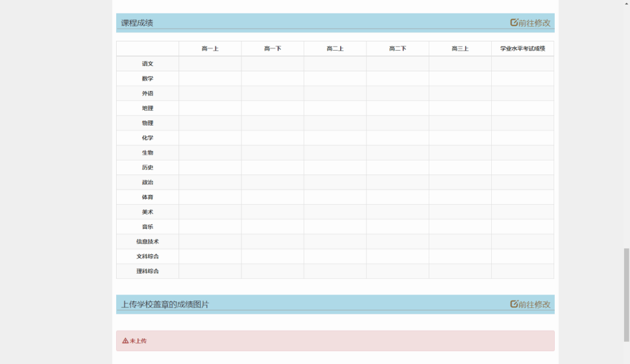The image size is (630, 364).
Task: Select the 高三上 column header
Action: tap(460, 48)
